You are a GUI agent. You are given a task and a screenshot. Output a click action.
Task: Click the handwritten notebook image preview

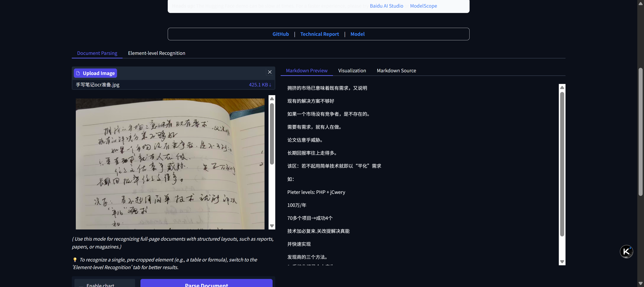(170, 164)
